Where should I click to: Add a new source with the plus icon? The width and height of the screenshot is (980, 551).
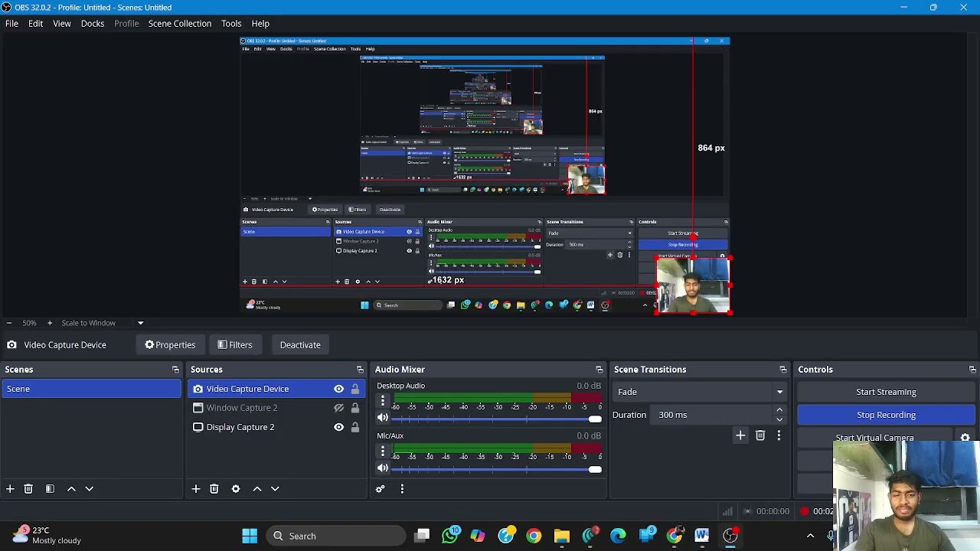196,489
